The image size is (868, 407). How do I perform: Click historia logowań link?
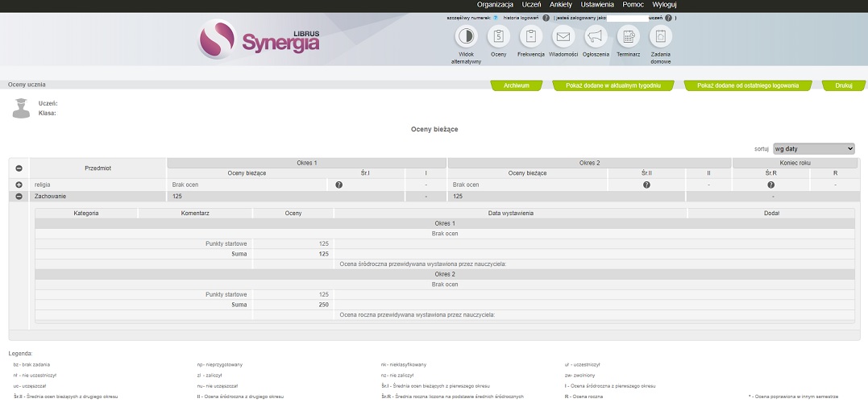(521, 18)
